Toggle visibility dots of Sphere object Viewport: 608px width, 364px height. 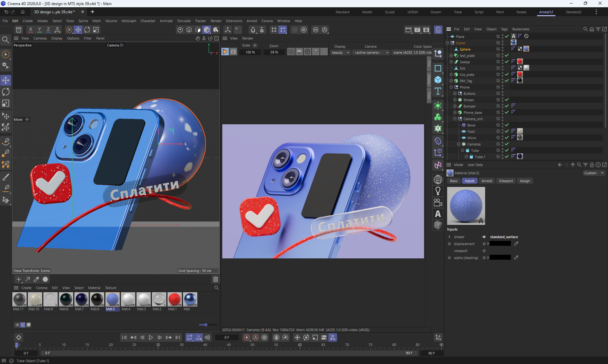(503, 49)
